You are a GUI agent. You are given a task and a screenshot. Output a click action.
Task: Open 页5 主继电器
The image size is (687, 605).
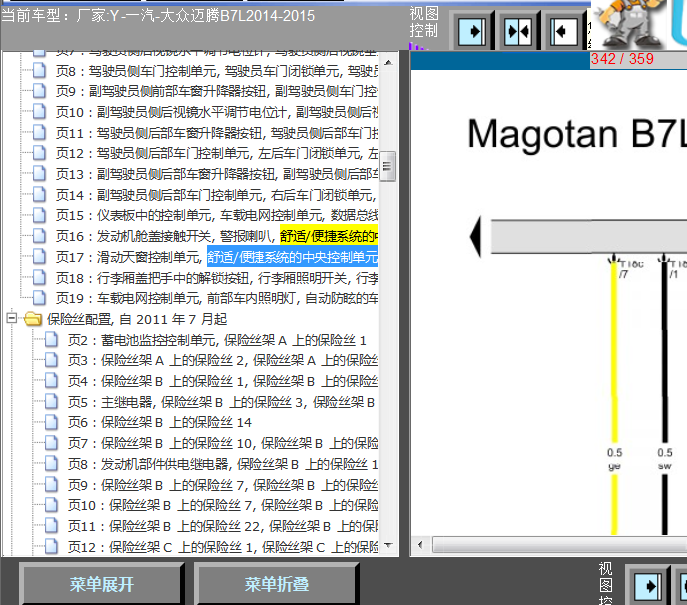[x=221, y=402]
